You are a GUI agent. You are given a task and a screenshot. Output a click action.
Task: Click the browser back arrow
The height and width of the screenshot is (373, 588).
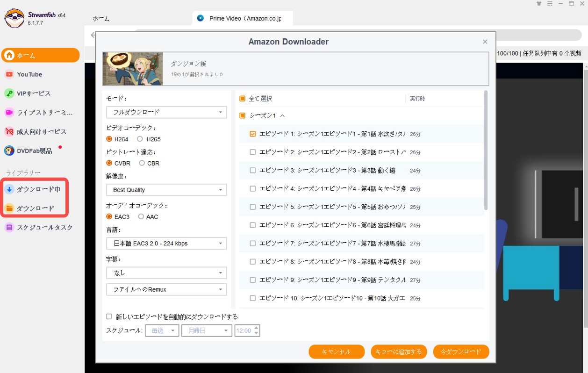[93, 35]
